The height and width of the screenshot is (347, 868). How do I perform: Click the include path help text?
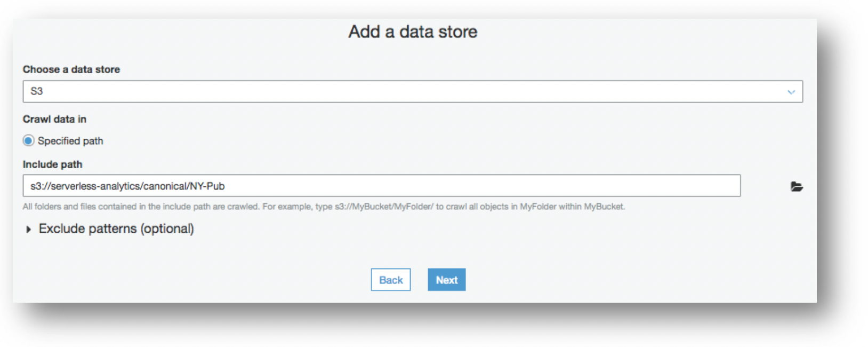tap(324, 207)
